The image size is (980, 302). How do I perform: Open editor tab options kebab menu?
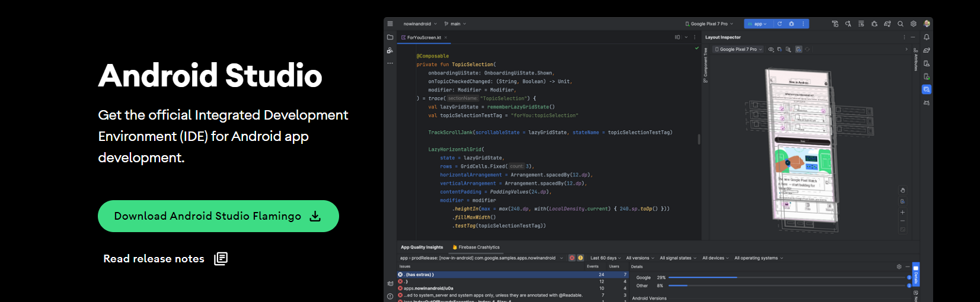click(695, 37)
